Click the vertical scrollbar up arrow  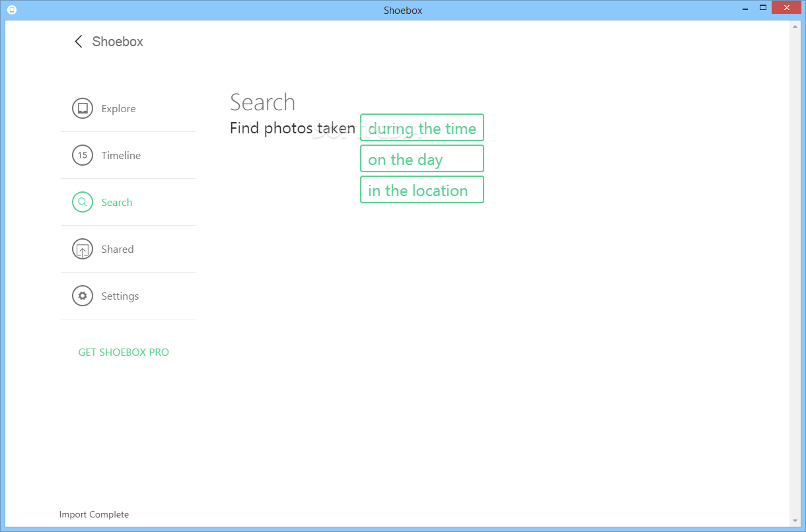795,26
